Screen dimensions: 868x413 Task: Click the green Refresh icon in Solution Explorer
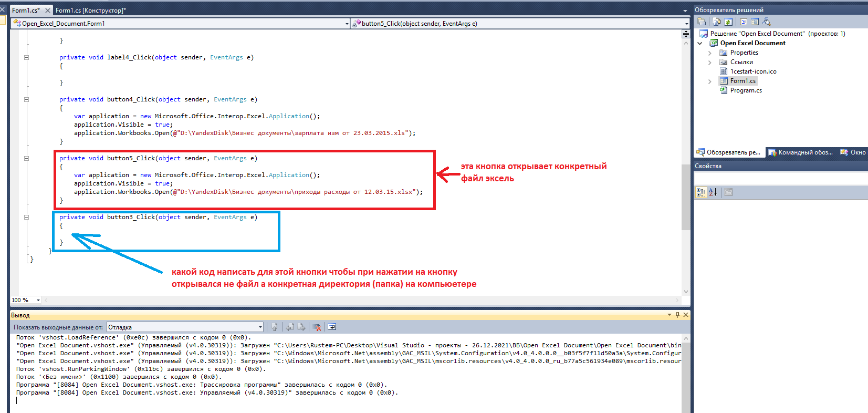coord(728,22)
